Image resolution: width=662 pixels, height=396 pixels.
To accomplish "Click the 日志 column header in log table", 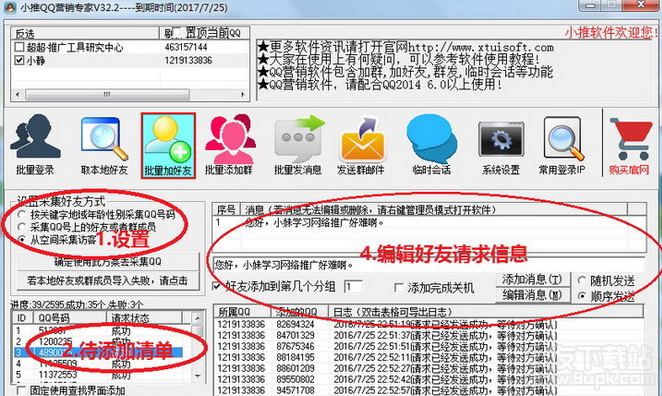I will 486,312.
